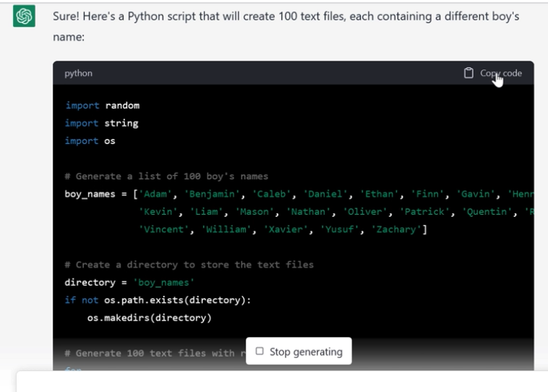The image size is (548, 392).
Task: Click the response text starting with 'Sure!'
Action: click(x=286, y=16)
